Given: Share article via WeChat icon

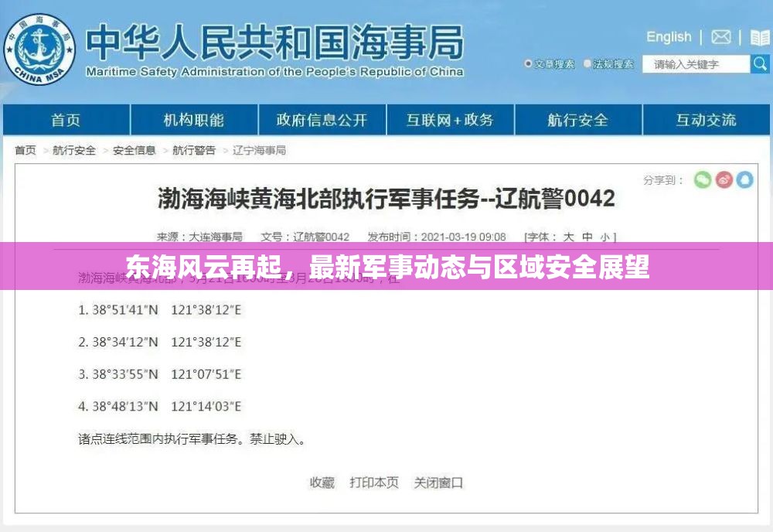Looking at the screenshot, I should coord(703,179).
